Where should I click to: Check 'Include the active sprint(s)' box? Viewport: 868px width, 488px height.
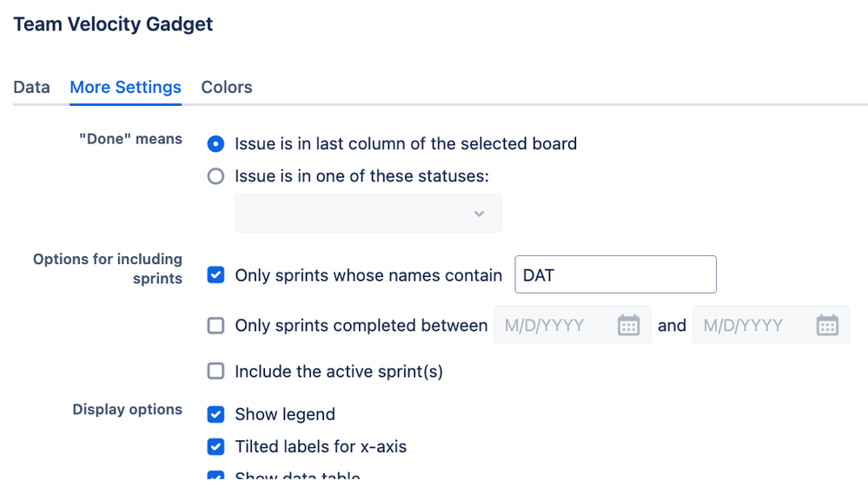tap(215, 371)
